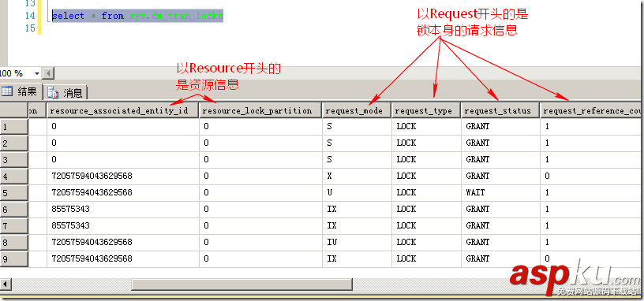Click the IX request_mode cell in row 6

coord(357,209)
